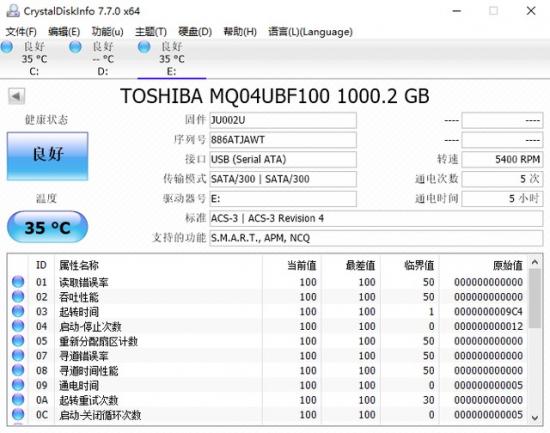Click the 35 °C temperature button
Image resolution: width=550 pixels, height=433 pixels.
tap(47, 227)
